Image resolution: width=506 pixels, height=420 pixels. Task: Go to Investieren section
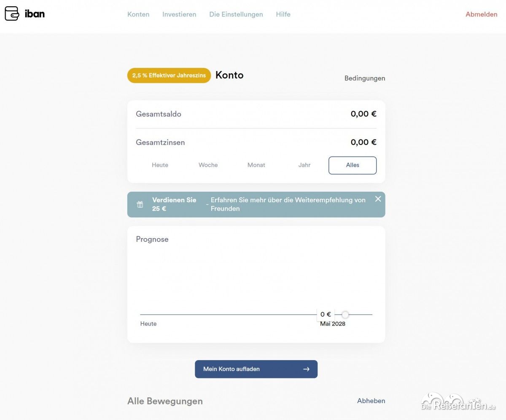point(179,14)
